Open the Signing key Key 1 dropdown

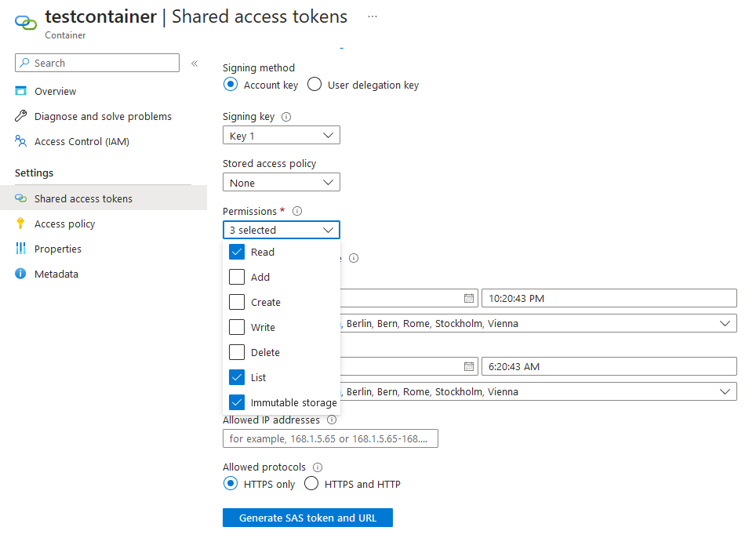click(281, 135)
